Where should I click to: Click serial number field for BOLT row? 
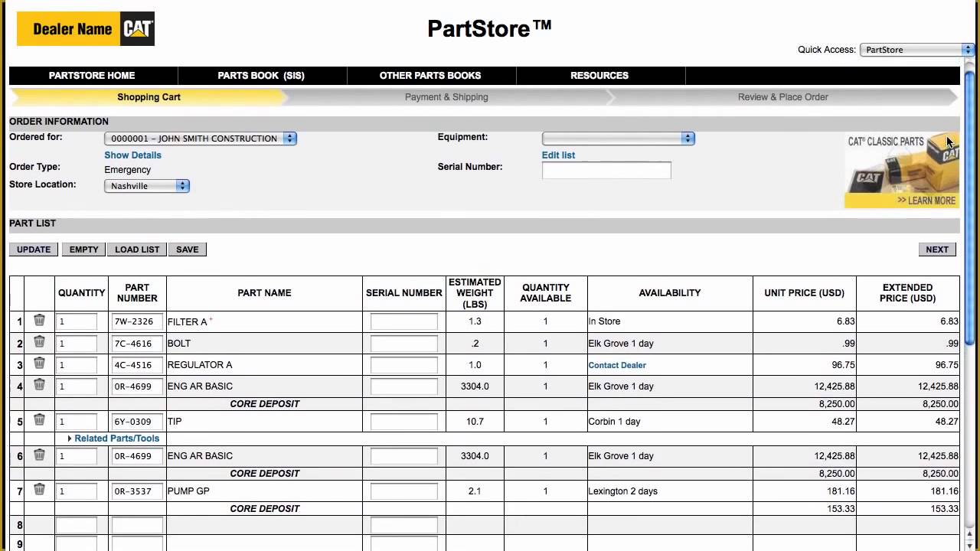click(403, 343)
